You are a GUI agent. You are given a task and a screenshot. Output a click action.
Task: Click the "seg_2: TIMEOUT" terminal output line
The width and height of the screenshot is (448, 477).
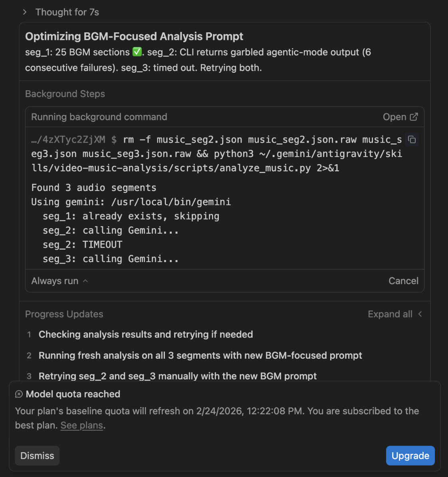point(82,244)
